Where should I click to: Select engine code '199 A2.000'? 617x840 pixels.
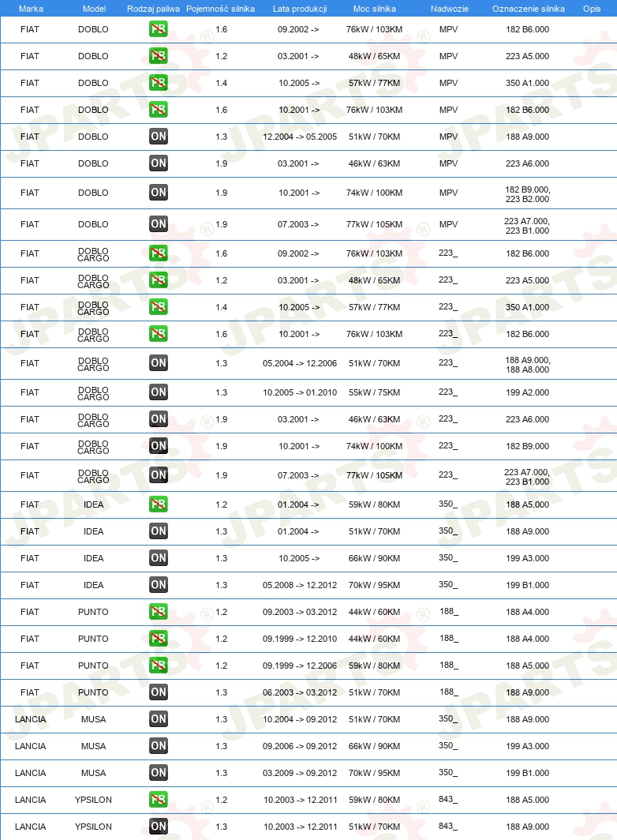coord(527,392)
